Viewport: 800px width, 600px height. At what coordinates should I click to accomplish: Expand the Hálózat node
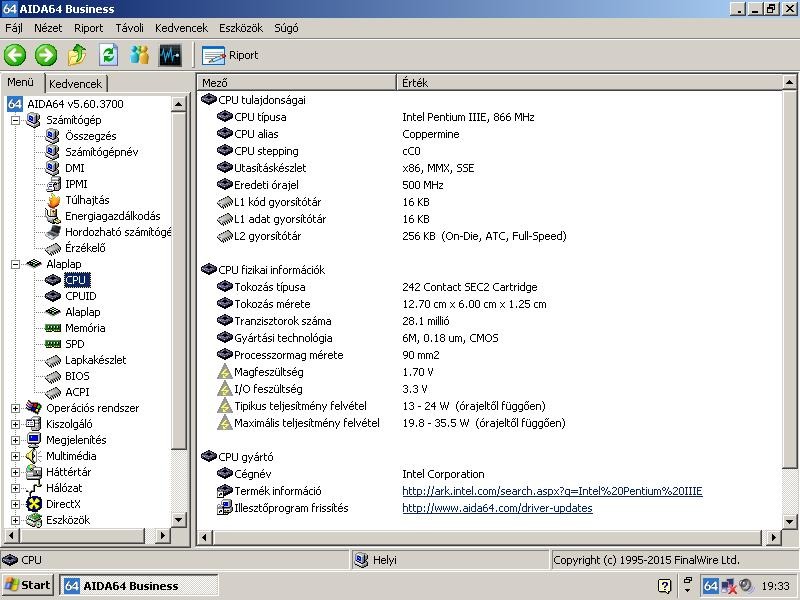(x=15, y=488)
